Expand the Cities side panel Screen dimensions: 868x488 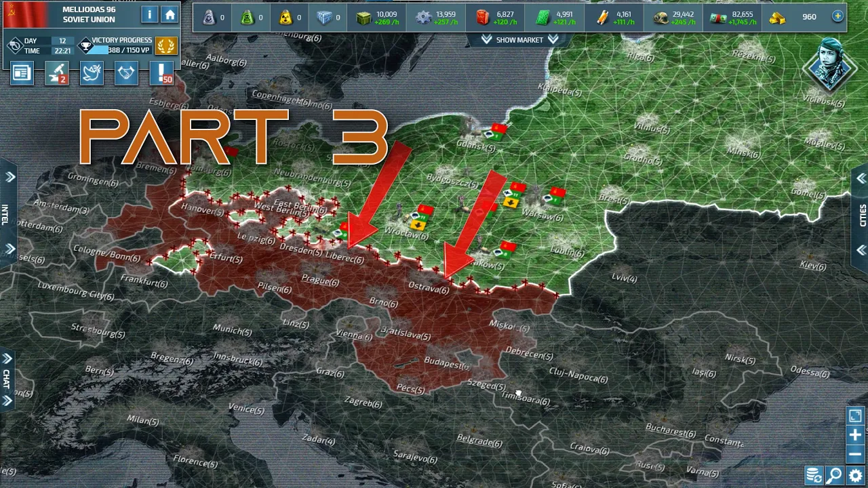[x=861, y=178]
